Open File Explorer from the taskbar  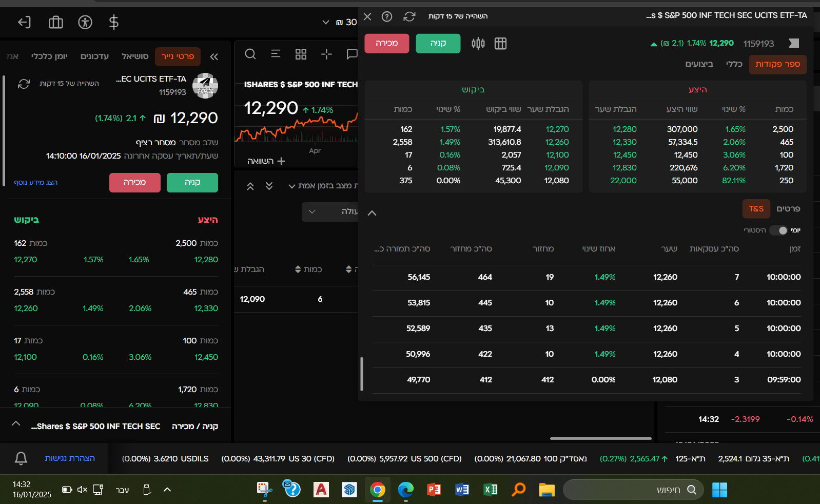click(547, 490)
